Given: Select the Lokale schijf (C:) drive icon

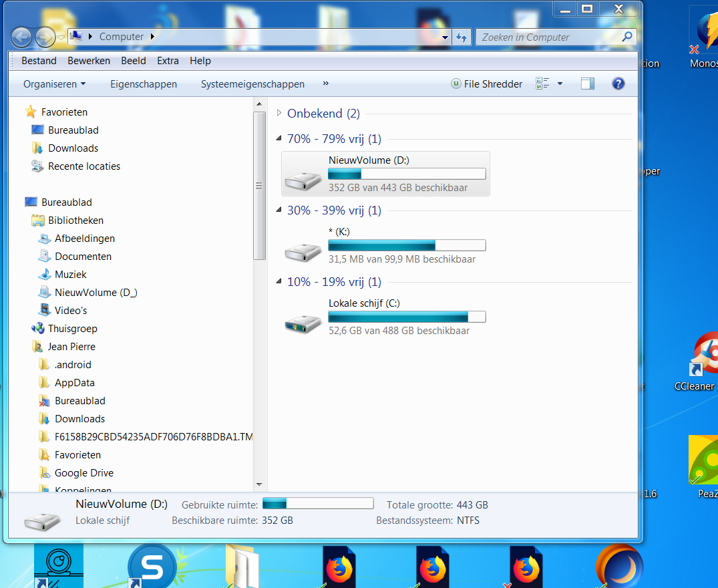Looking at the screenshot, I should point(303,324).
